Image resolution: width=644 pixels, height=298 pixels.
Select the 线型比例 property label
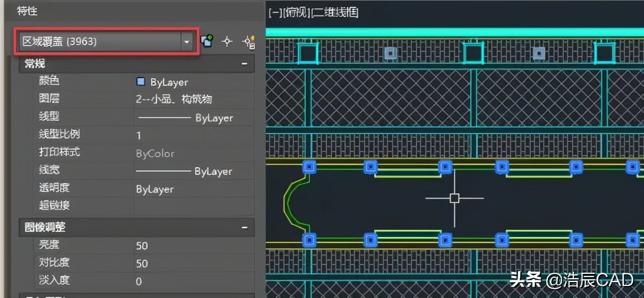click(59, 134)
